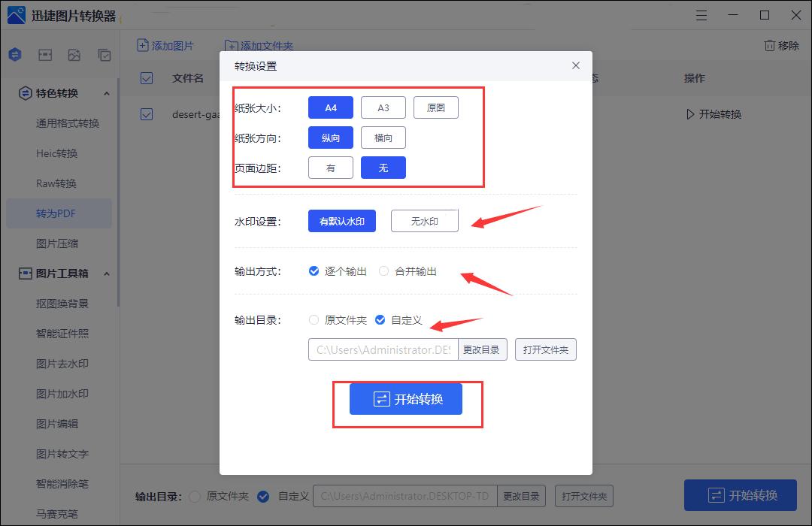The width and height of the screenshot is (812, 526).
Task: Click the 开始转换 button in the dialog
Action: [x=407, y=399]
